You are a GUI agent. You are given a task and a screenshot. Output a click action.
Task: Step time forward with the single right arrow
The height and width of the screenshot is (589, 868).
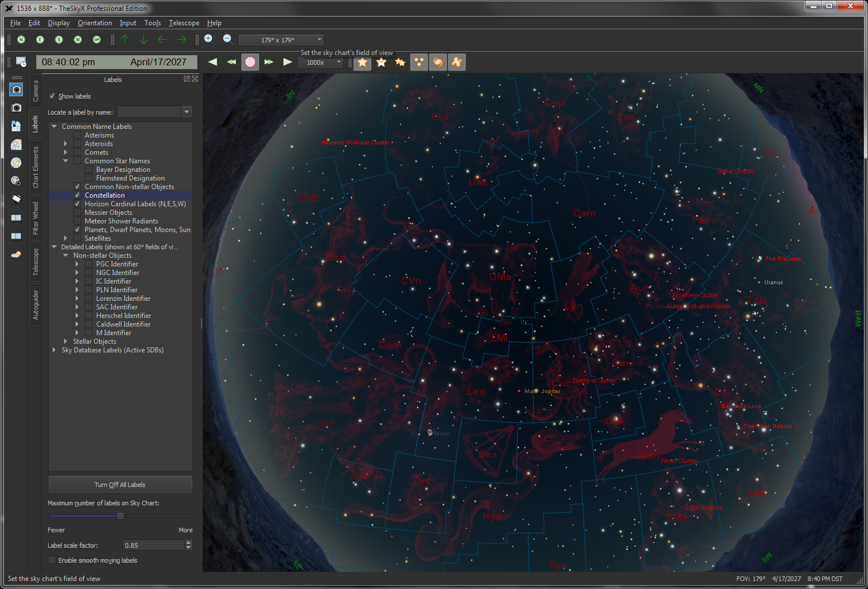point(287,62)
